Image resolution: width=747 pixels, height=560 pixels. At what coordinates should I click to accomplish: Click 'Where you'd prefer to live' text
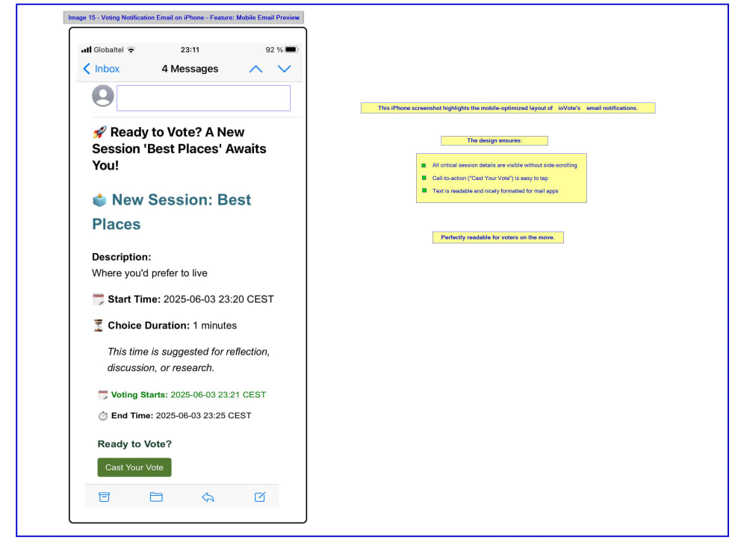coord(149,273)
